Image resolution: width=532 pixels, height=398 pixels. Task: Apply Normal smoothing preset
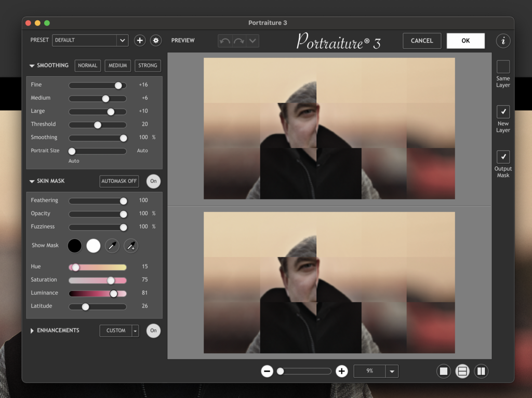[x=87, y=65]
